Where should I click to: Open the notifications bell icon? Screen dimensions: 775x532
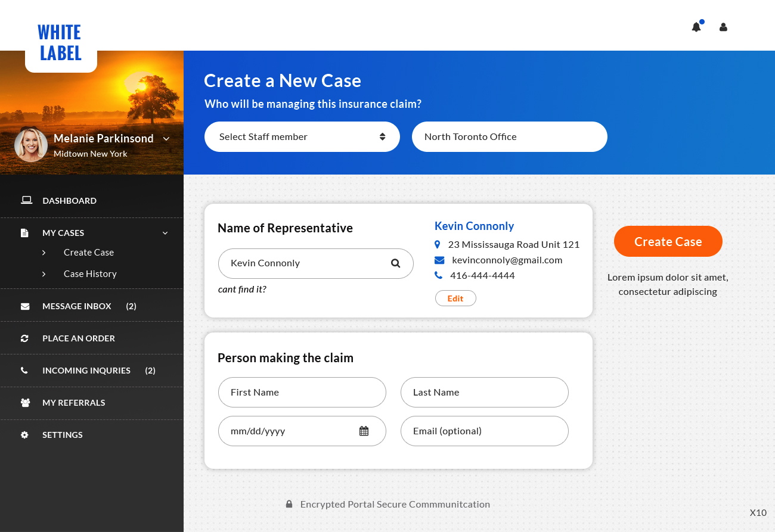[696, 27]
